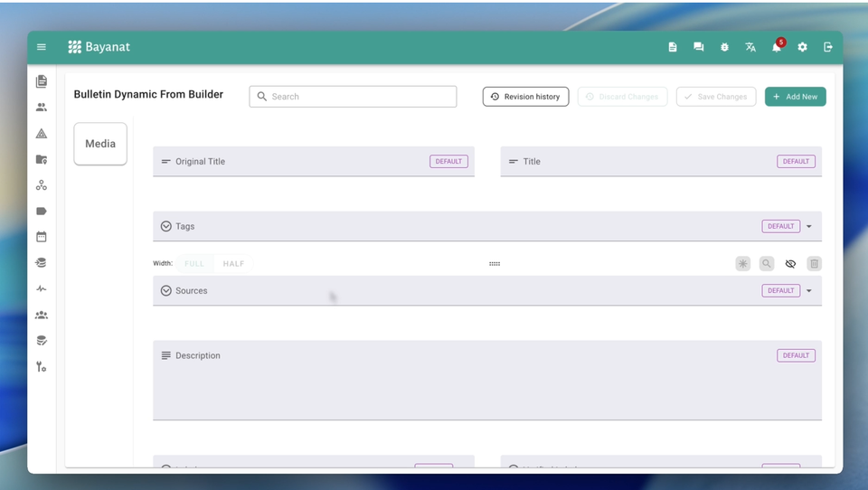Open calendar events sidebar icon
This screenshot has height=490, width=868.
coord(42,237)
